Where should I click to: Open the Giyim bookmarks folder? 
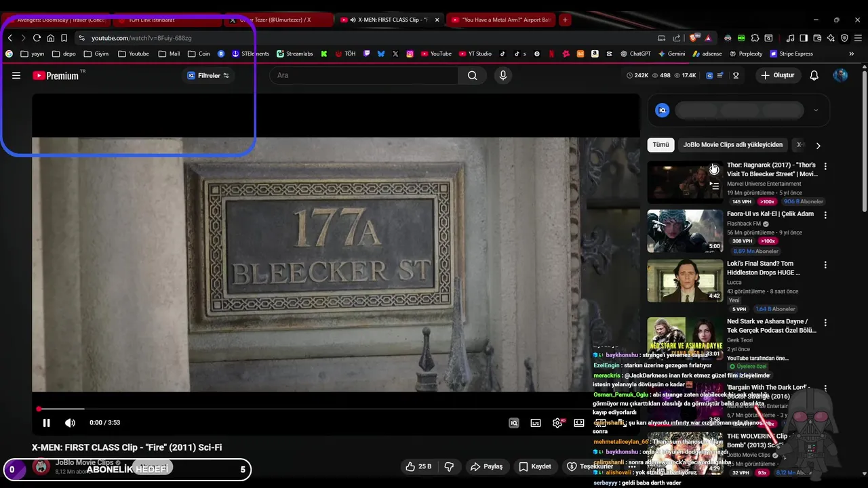click(x=96, y=54)
